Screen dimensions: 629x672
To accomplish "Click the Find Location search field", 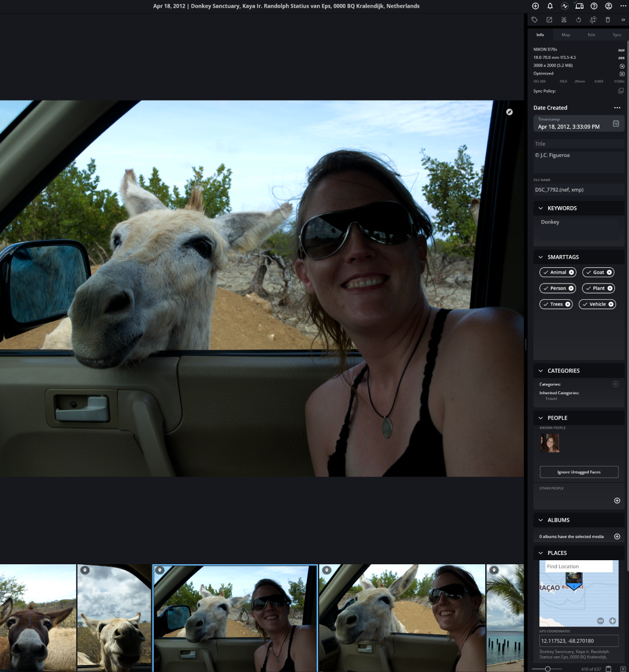I will pos(578,566).
